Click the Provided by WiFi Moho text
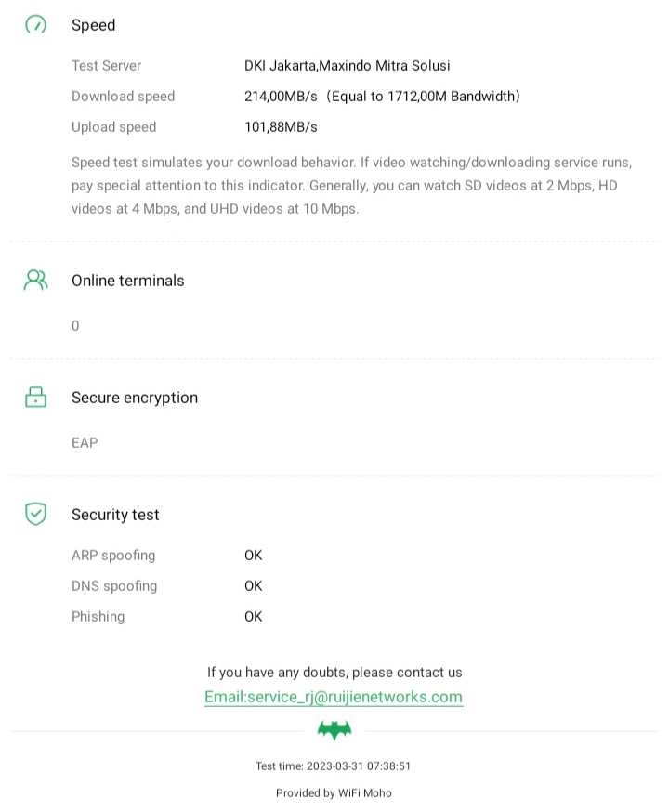The width and height of the screenshot is (669, 812). pos(334,793)
